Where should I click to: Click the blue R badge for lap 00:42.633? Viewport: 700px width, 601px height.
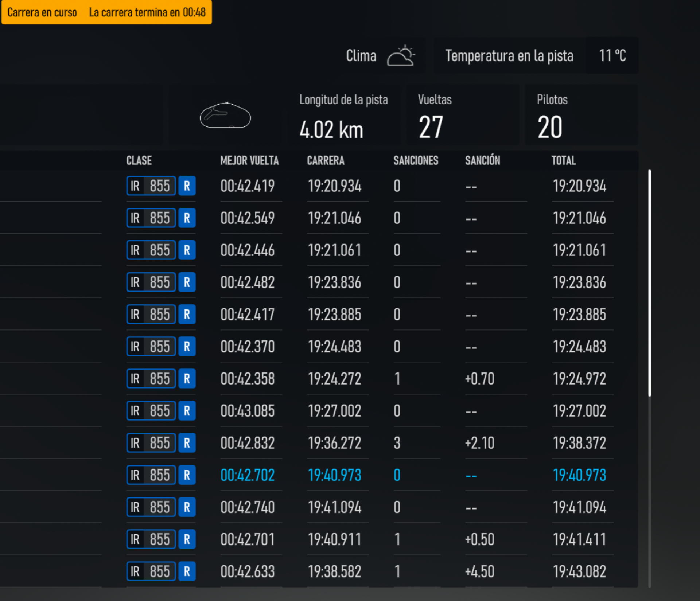tap(187, 571)
